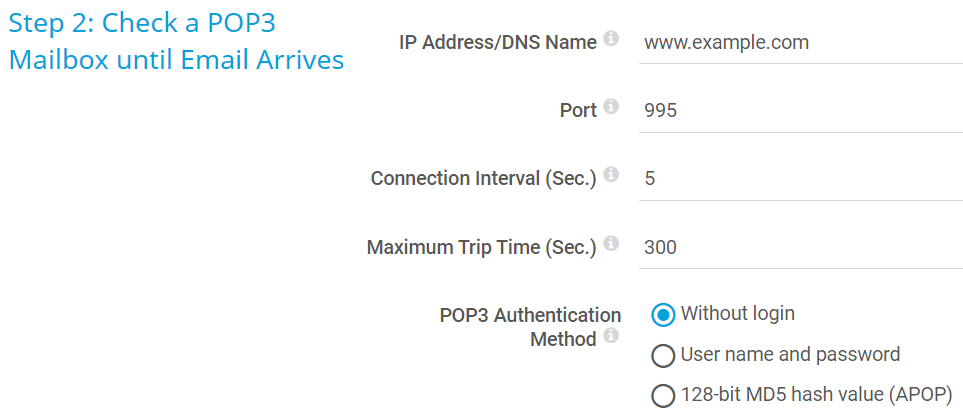Choose User name and password radio button

click(663, 356)
